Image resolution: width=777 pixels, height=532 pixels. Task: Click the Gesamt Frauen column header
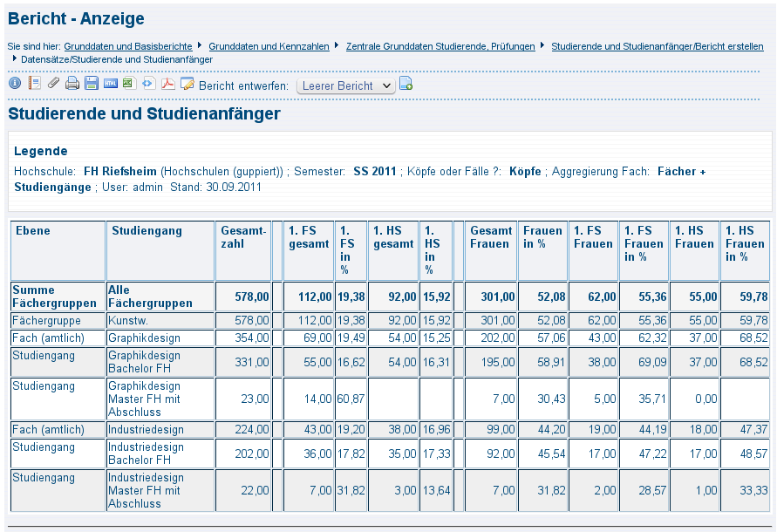(491, 251)
